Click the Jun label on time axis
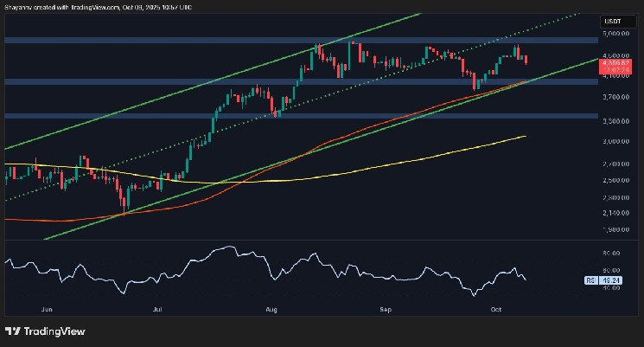 47,307
